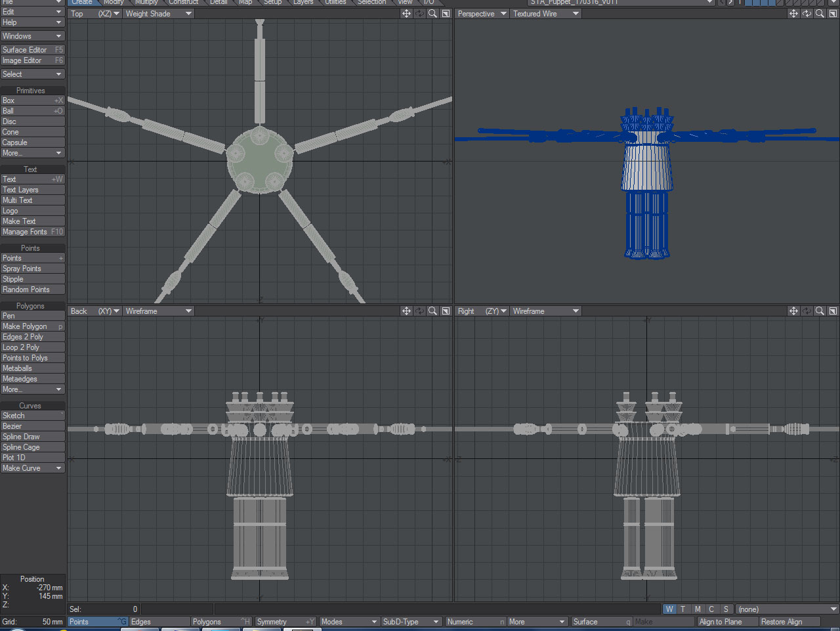Open the Textured Wire shading dropdown
840x631 pixels.
click(545, 13)
